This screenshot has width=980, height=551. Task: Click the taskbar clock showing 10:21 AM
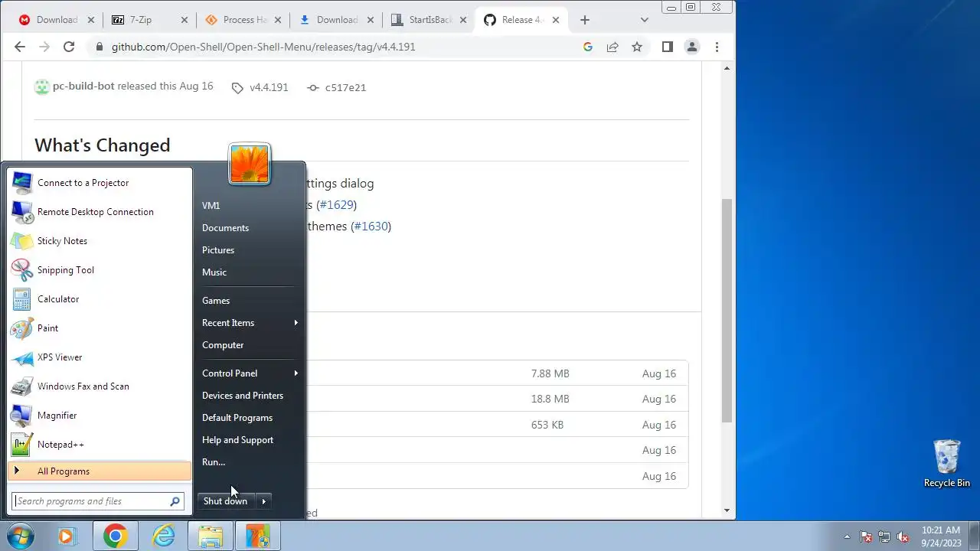[x=941, y=536]
